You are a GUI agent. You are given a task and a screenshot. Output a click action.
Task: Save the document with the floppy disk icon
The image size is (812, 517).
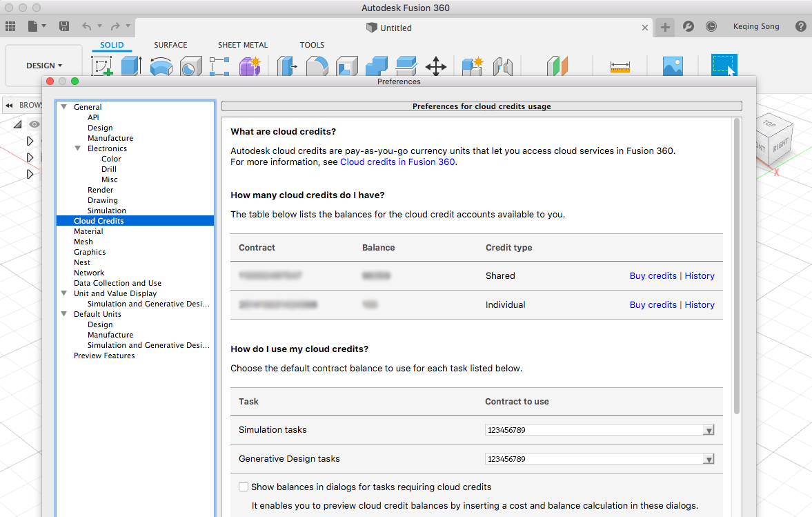63,26
